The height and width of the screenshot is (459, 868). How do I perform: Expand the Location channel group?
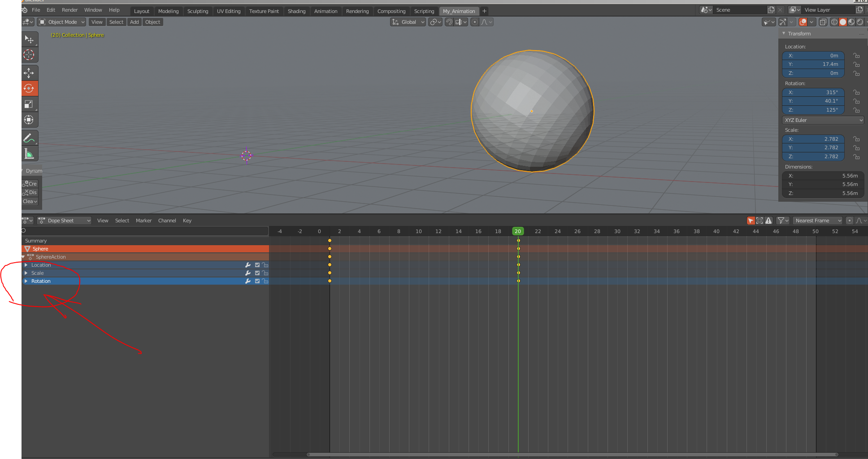tap(26, 265)
